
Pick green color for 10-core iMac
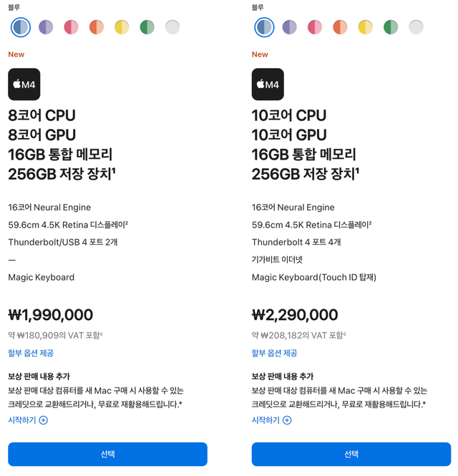391,27
